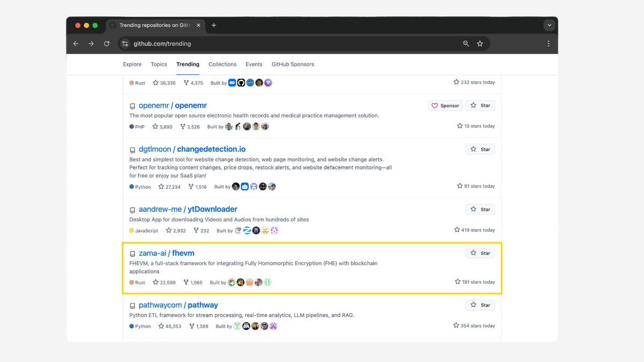Open Chrome three-dot menu
Image resolution: width=644 pixels, height=362 pixels.
[548, 44]
